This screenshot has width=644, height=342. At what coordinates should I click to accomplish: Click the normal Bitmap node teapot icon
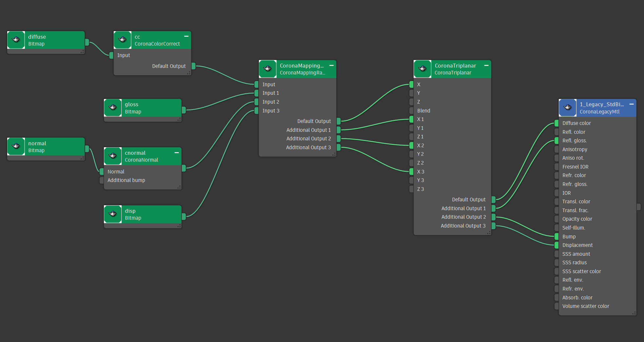(x=16, y=147)
